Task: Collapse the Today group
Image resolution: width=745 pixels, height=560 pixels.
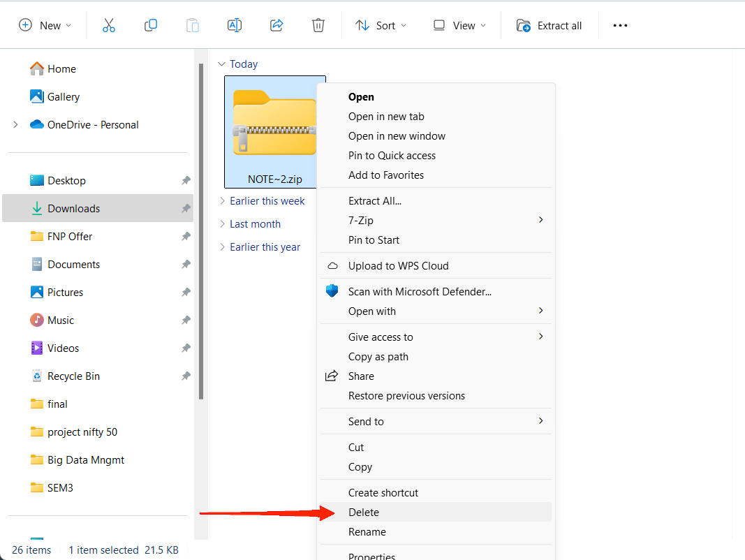Action: [x=221, y=64]
